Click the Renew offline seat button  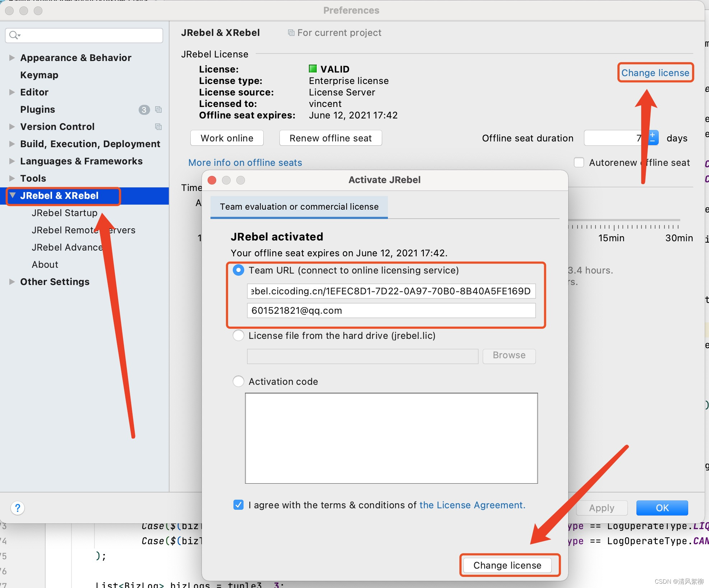[330, 138]
